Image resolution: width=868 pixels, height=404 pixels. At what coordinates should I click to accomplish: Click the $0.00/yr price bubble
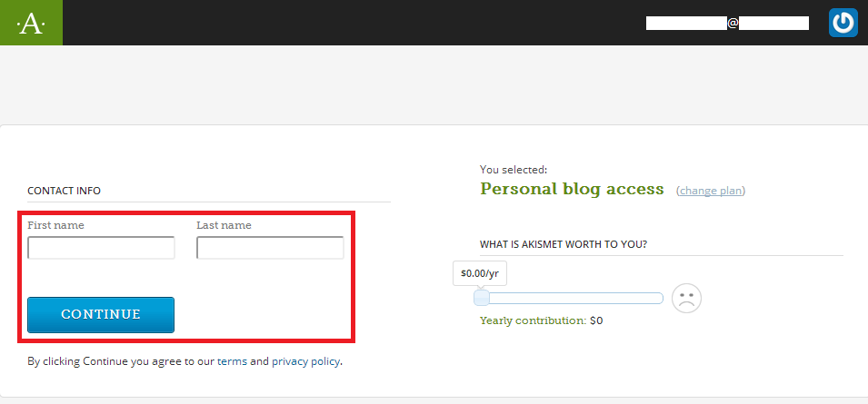point(479,272)
